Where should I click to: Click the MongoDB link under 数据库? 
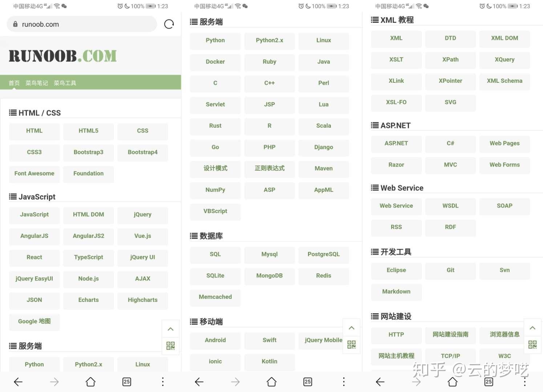[x=269, y=275]
